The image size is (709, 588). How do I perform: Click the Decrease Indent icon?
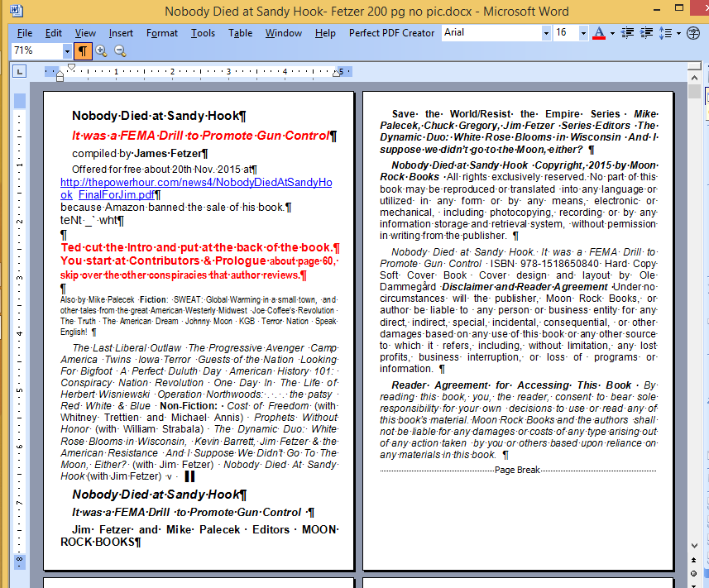(627, 33)
